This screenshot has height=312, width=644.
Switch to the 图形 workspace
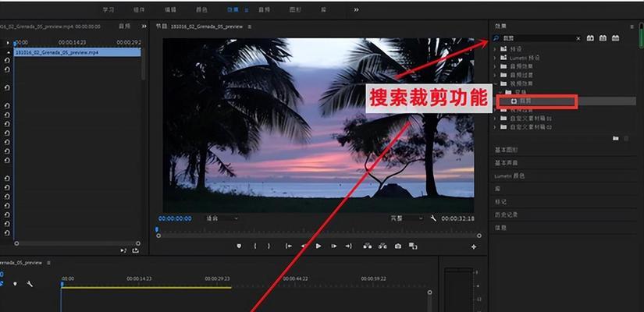click(x=295, y=9)
